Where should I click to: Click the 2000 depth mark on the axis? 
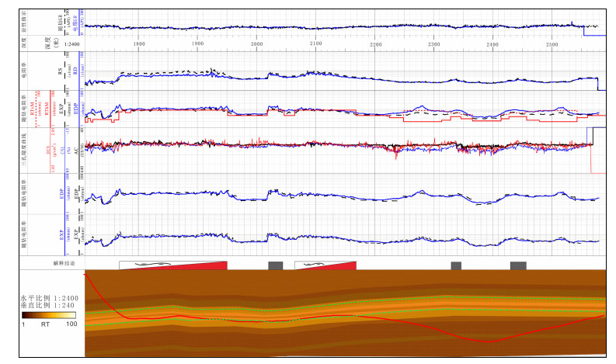(257, 44)
